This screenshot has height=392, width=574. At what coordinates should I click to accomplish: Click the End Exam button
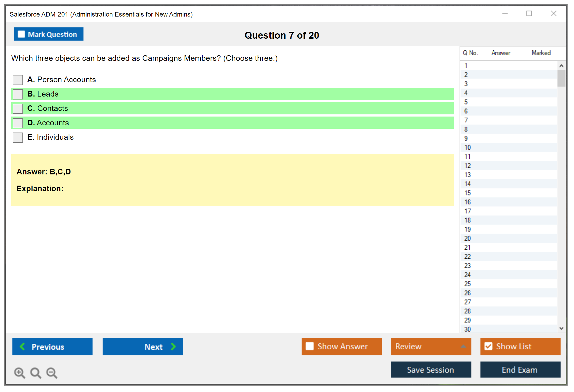point(520,370)
